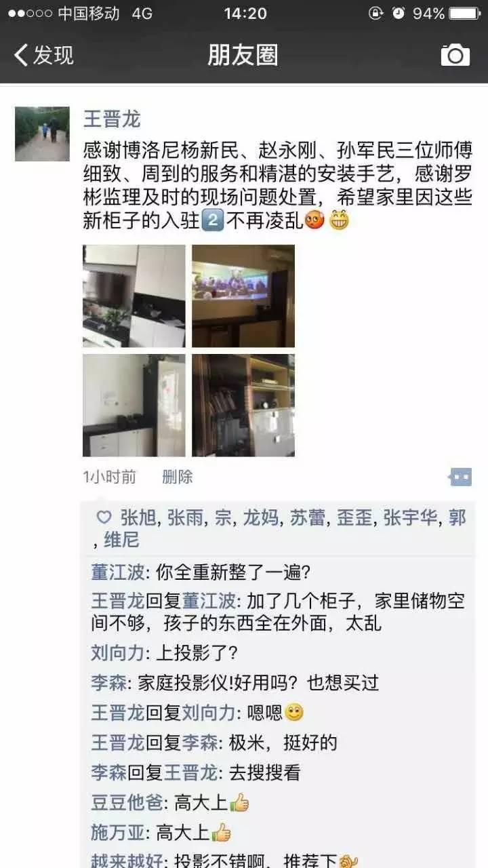488x868 pixels.
Task: Tap the camera icon to post
Action: 455,55
